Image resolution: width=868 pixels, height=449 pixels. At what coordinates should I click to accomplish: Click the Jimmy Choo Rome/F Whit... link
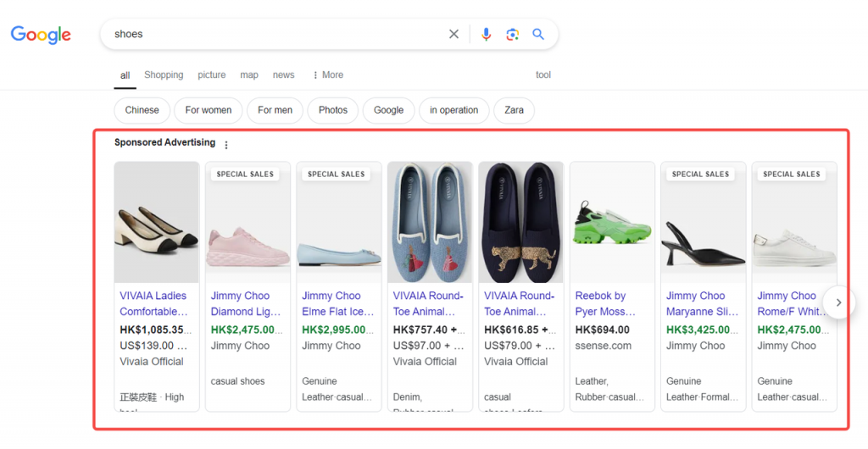pos(793,303)
